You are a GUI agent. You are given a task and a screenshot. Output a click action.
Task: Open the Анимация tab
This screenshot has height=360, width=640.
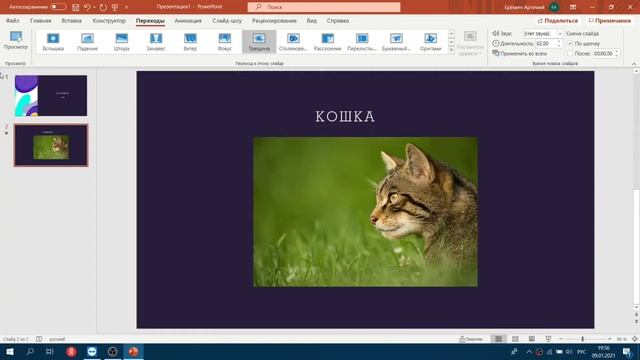pos(188,20)
